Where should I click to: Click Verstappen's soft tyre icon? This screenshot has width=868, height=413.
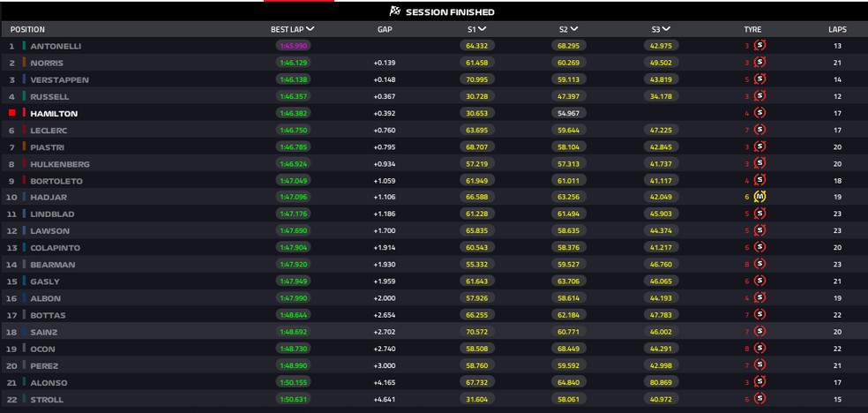[x=760, y=79]
